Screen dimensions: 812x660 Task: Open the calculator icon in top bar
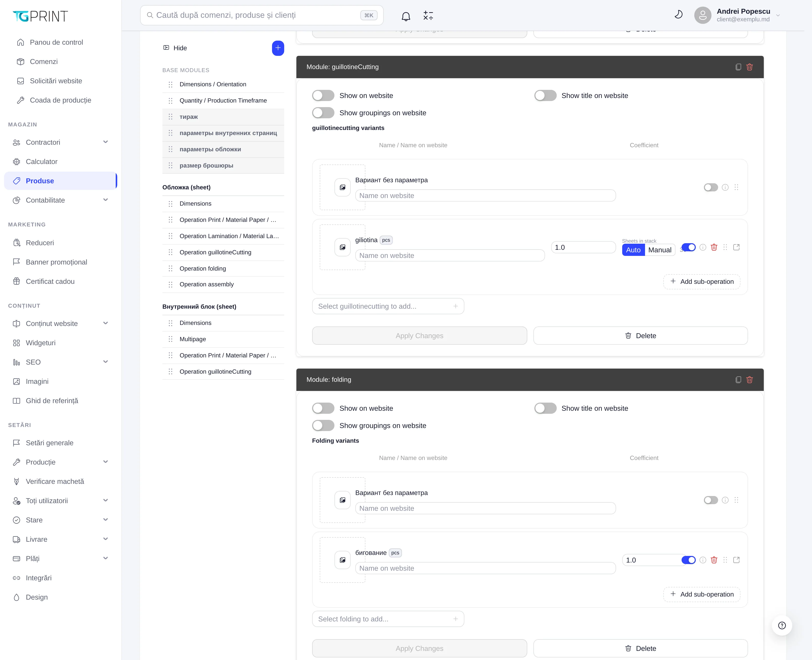pyautogui.click(x=428, y=15)
